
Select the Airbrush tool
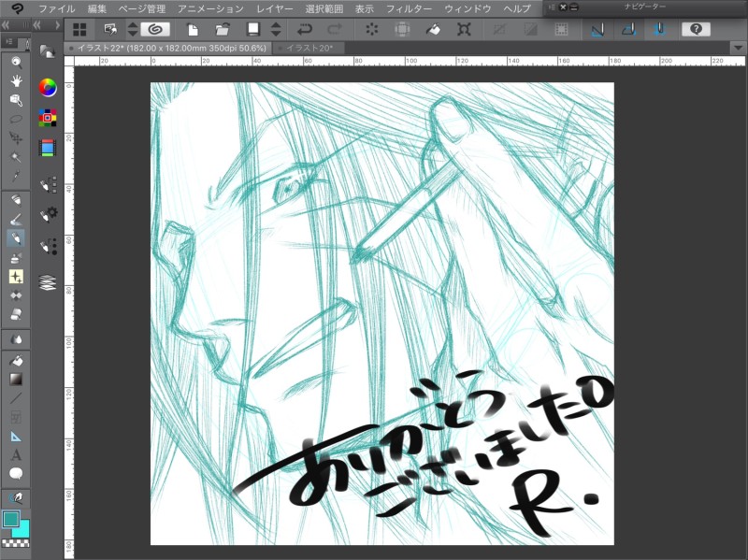(16, 258)
